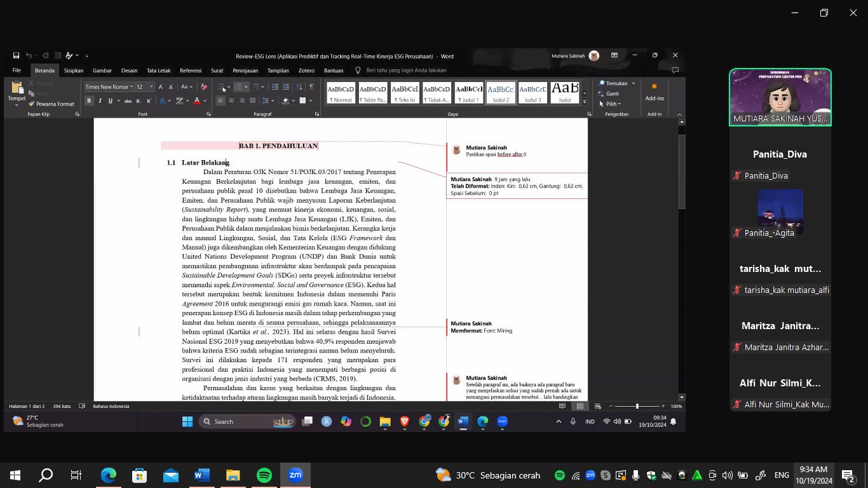Apply the Judul 1 style
Viewport: 868px width, 488px height.
coord(469,93)
